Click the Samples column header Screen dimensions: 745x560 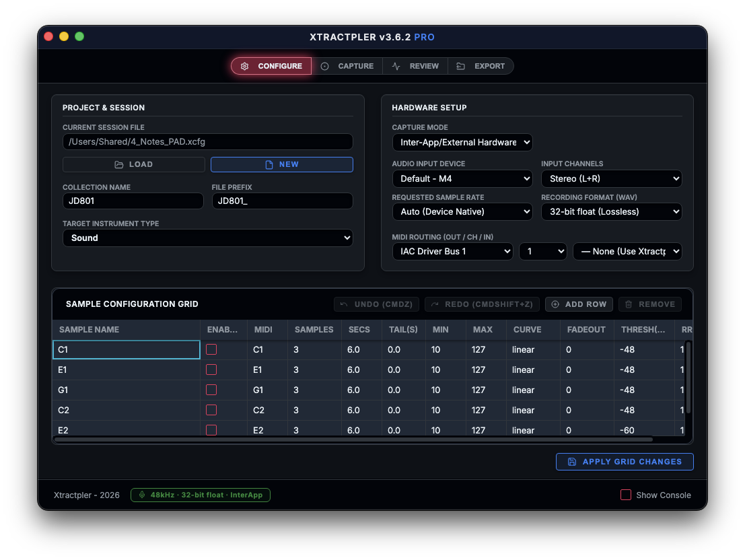tap(314, 329)
